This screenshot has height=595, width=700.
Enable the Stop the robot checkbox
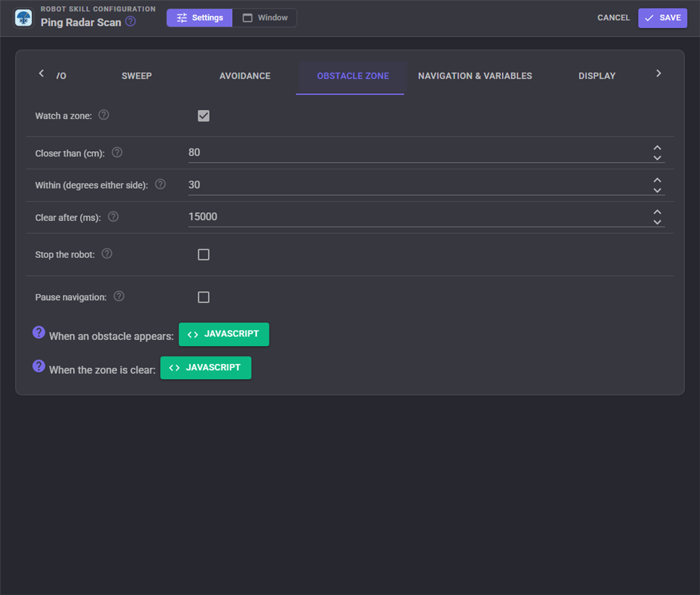pyautogui.click(x=204, y=254)
